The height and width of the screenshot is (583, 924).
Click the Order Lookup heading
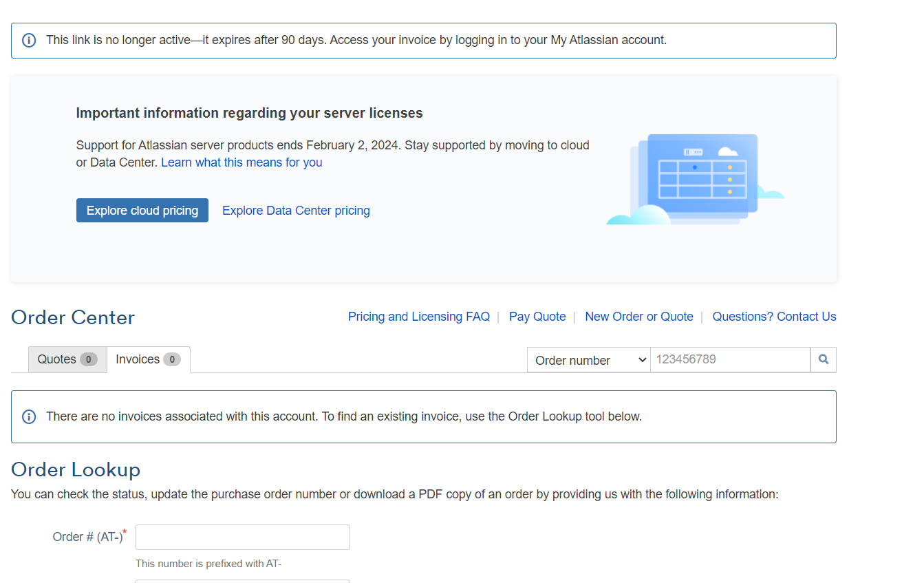(x=76, y=469)
